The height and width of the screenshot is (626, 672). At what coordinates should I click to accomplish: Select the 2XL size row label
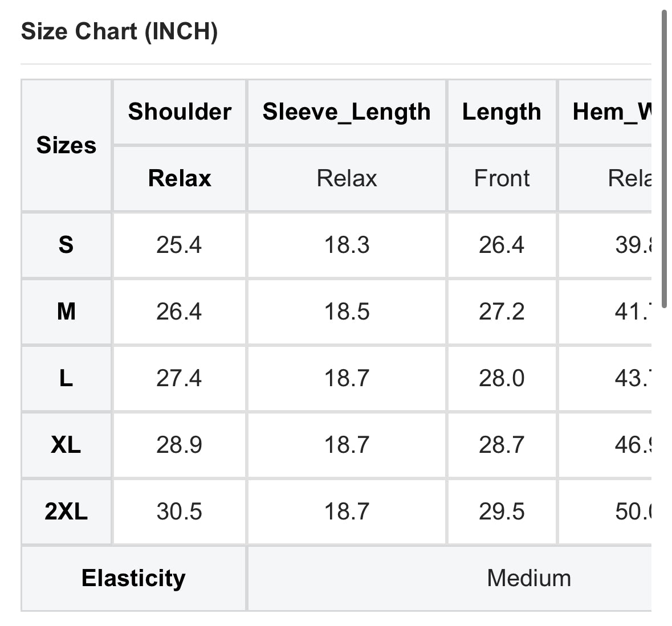pyautogui.click(x=66, y=512)
